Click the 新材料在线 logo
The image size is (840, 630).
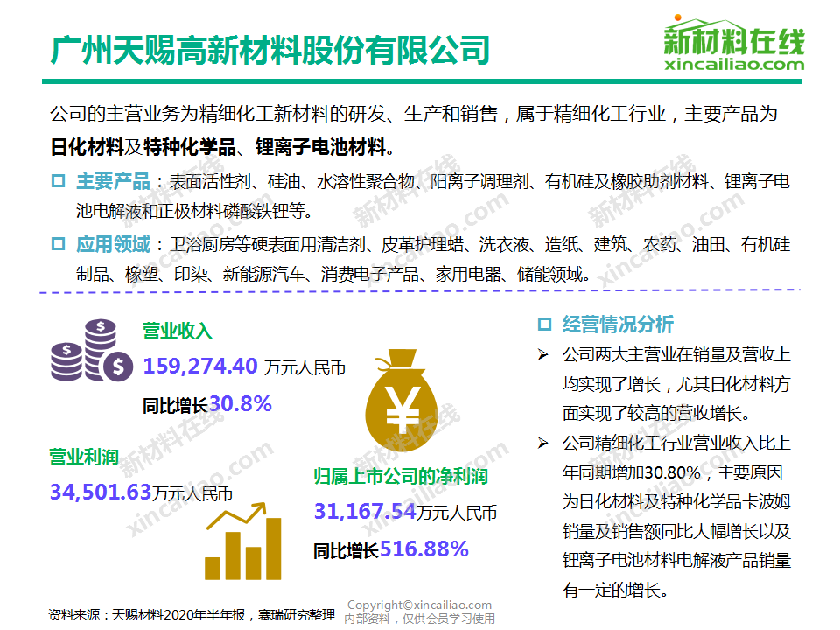tap(734, 43)
